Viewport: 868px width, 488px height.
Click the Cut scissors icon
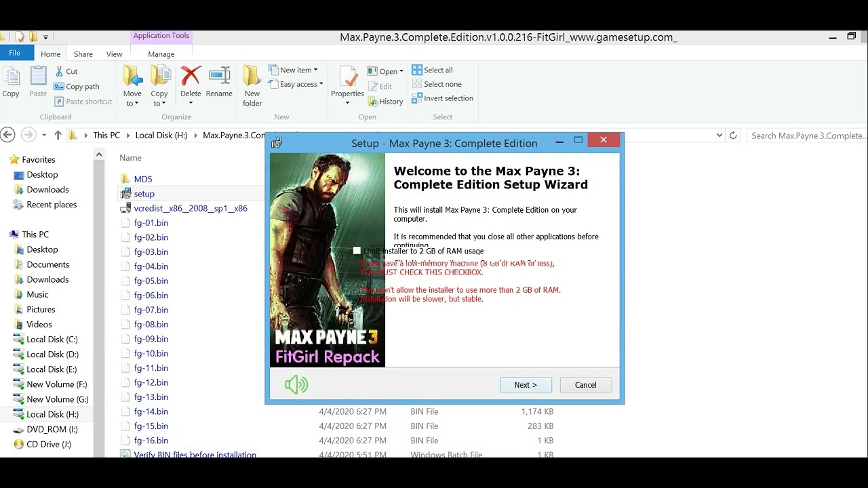tap(60, 71)
